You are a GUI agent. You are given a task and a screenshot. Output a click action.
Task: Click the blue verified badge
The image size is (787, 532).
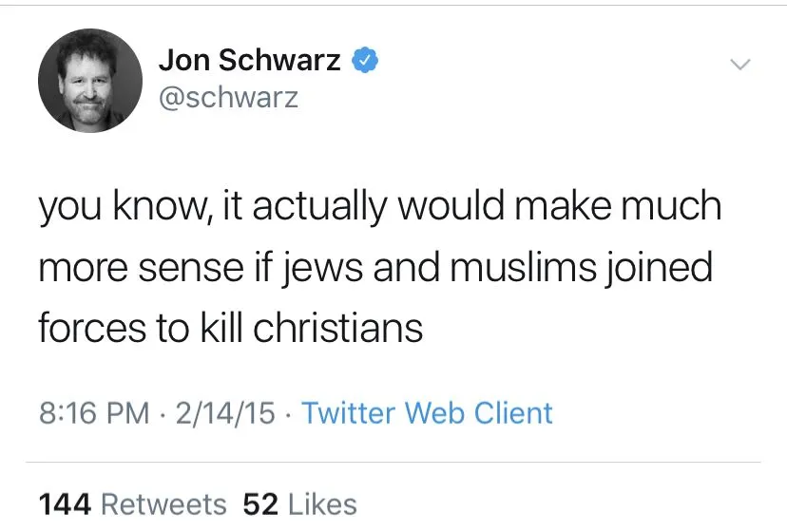[365, 60]
